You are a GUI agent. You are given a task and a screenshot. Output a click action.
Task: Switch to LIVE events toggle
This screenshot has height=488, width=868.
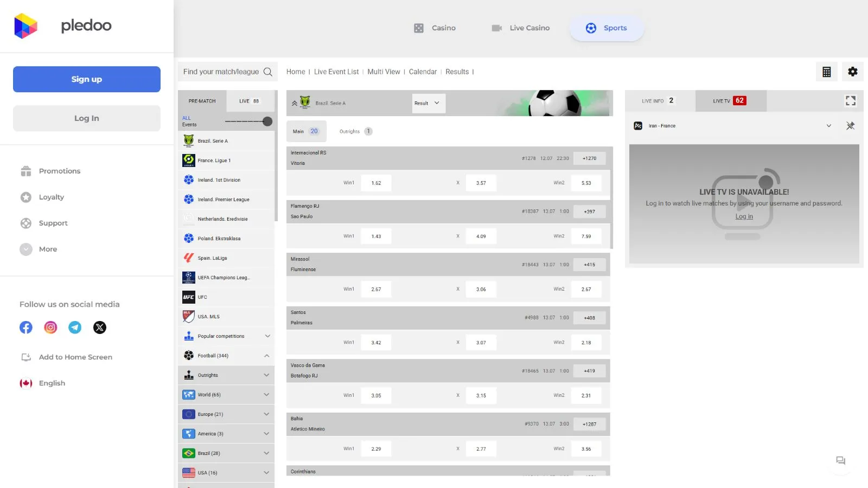coord(249,101)
